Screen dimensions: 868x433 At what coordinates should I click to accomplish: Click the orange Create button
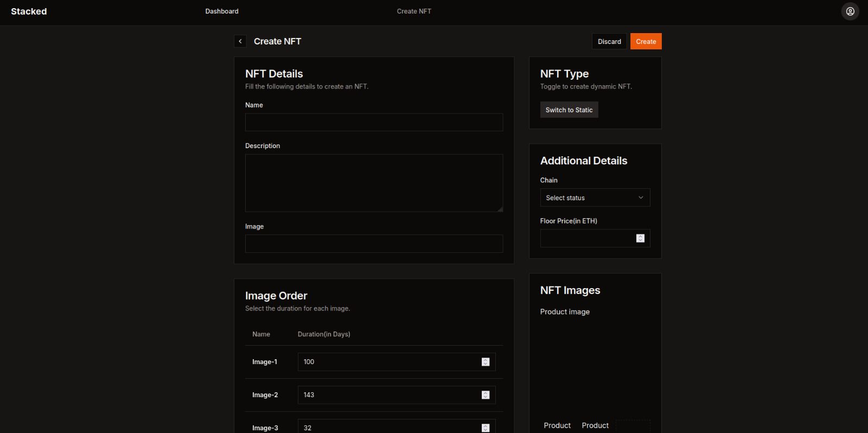[x=646, y=41]
